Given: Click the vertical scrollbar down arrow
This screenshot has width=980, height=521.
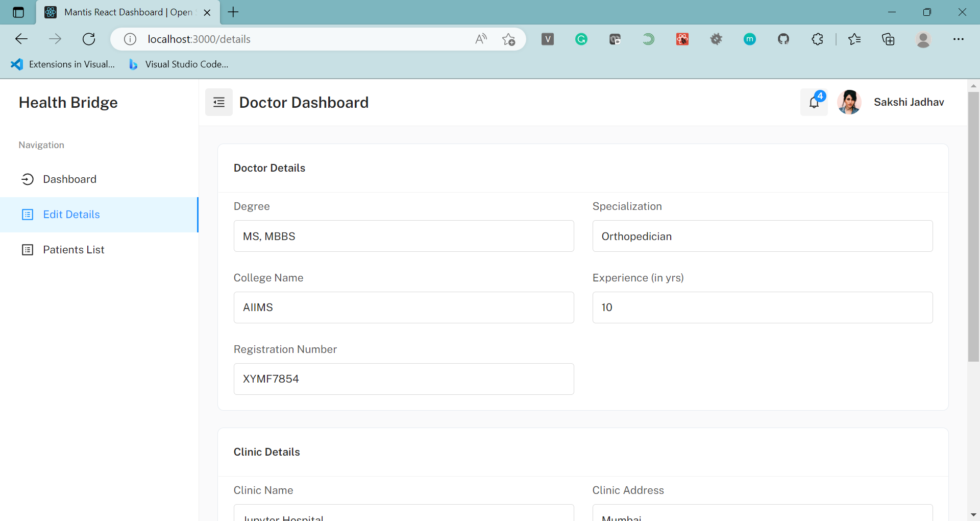Looking at the screenshot, I should [974, 515].
